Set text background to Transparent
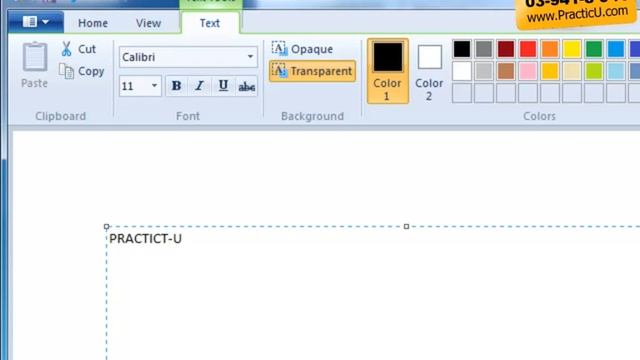 pyautogui.click(x=312, y=71)
